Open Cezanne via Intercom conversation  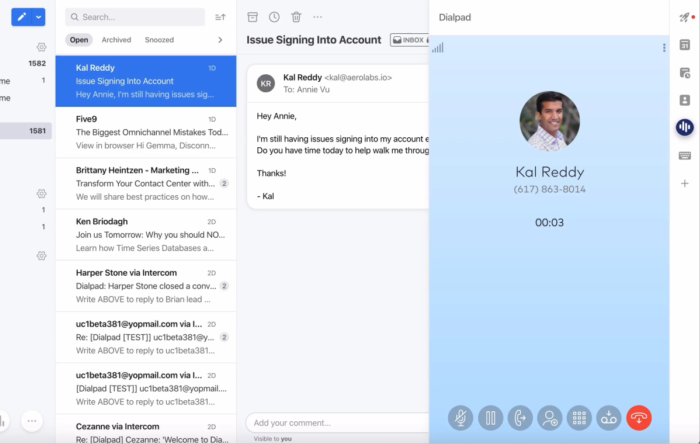tap(146, 429)
